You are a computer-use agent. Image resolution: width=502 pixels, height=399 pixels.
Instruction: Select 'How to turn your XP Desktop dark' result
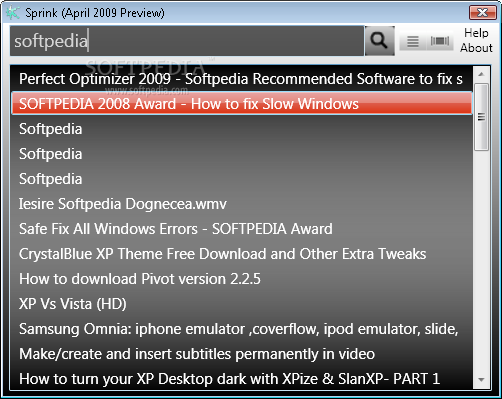[x=242, y=379]
